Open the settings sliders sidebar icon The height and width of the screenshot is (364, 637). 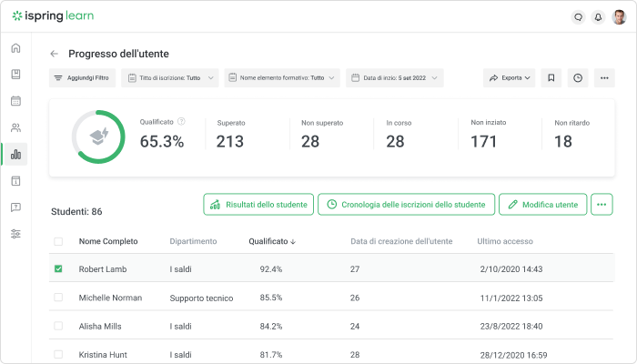pyautogui.click(x=15, y=234)
